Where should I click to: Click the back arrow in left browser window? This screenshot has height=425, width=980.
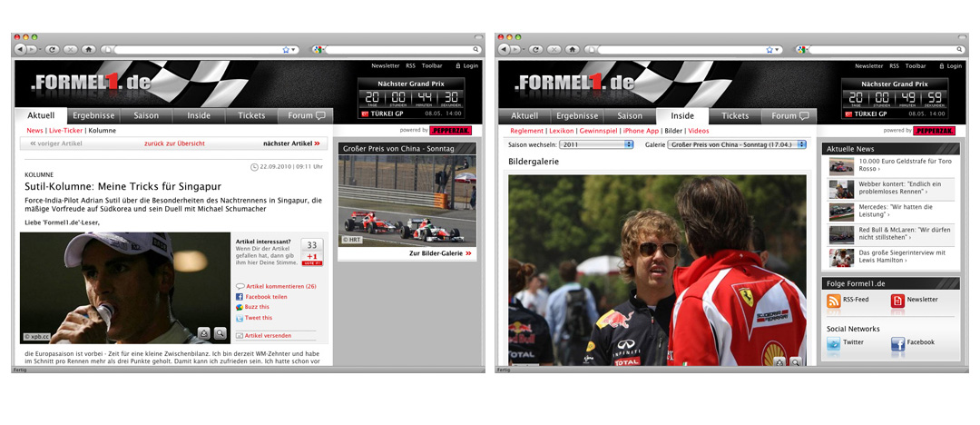20,49
